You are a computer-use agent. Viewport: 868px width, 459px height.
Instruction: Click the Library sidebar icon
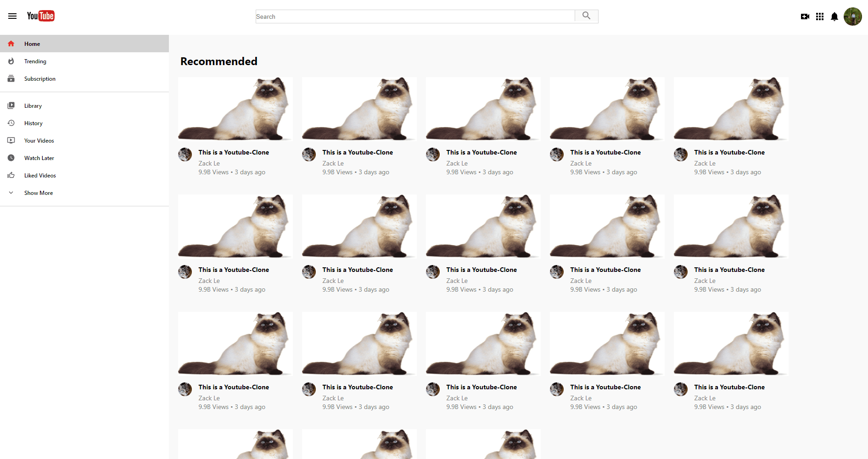pyautogui.click(x=11, y=105)
